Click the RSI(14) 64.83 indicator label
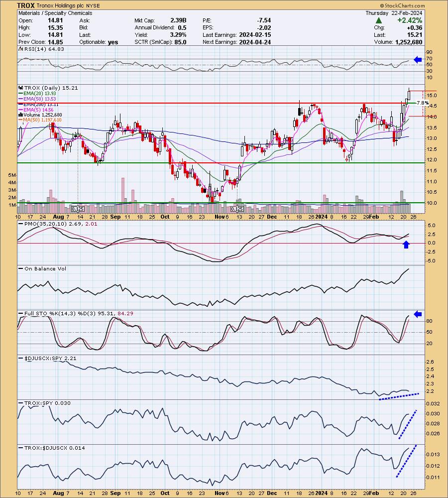This screenshot has height=498, width=448. (44, 49)
